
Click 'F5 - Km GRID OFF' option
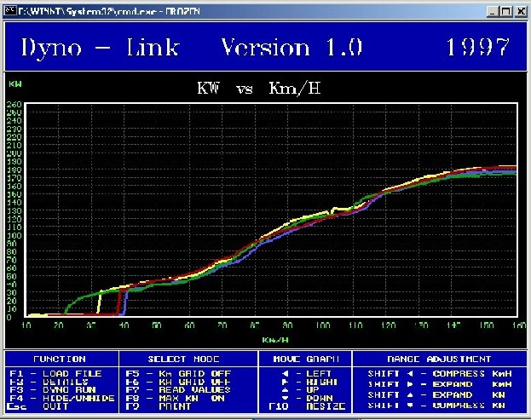coord(178,374)
